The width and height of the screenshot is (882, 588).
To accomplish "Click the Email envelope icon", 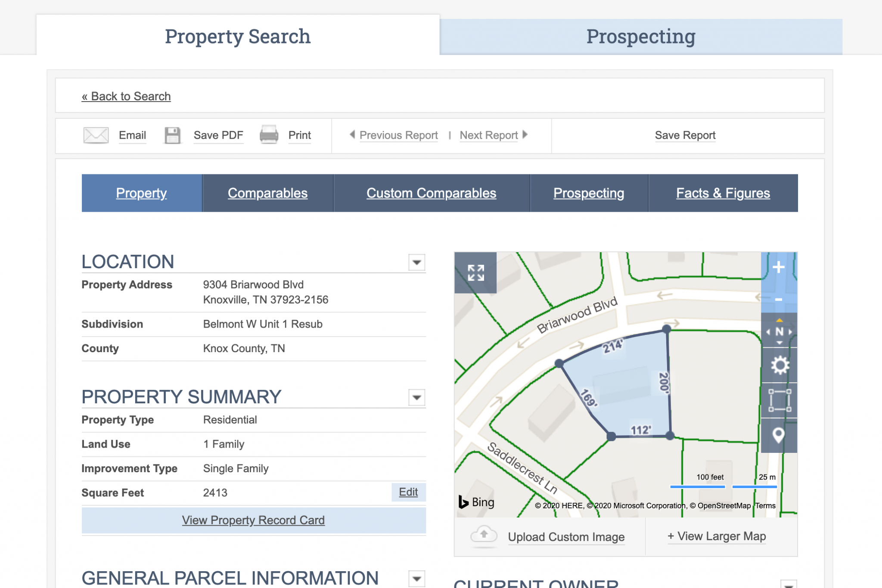I will [x=96, y=135].
